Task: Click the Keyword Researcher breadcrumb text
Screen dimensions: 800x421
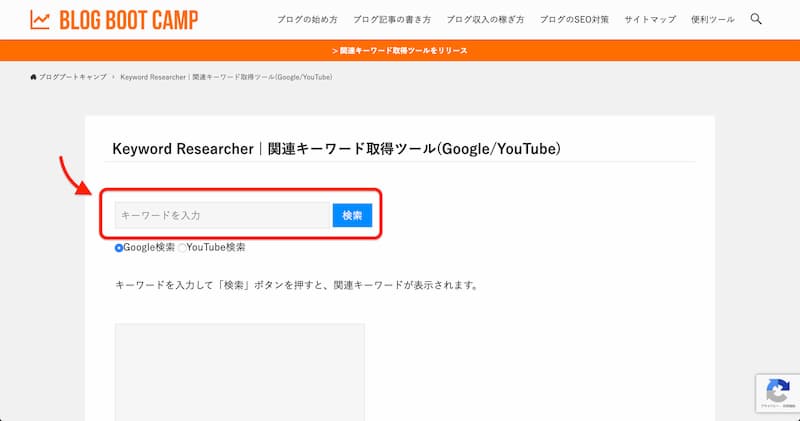Action: tap(226, 77)
